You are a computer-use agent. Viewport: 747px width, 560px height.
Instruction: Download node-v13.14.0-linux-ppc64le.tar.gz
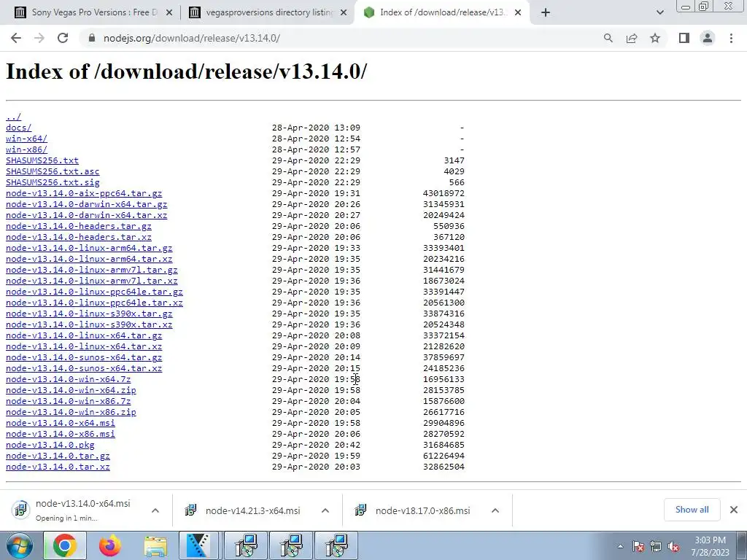(94, 292)
